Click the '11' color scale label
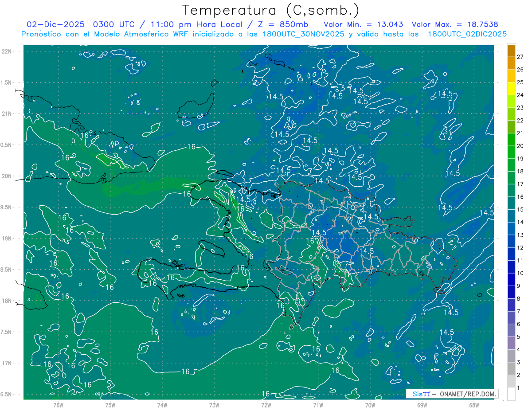Viewport: 532px width, 411px height. coord(520,261)
